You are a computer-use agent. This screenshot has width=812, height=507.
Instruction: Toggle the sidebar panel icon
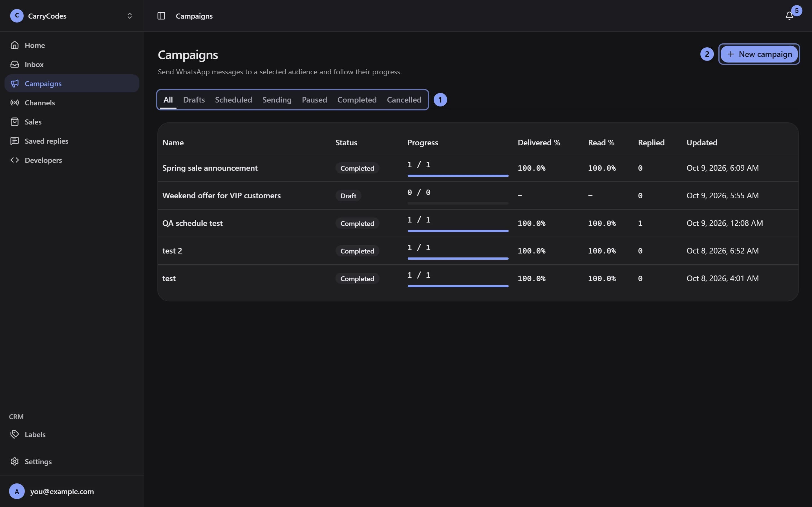[x=161, y=16]
